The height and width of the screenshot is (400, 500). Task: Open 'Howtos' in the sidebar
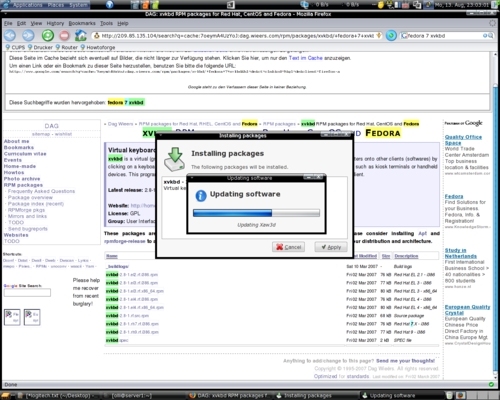click(14, 172)
